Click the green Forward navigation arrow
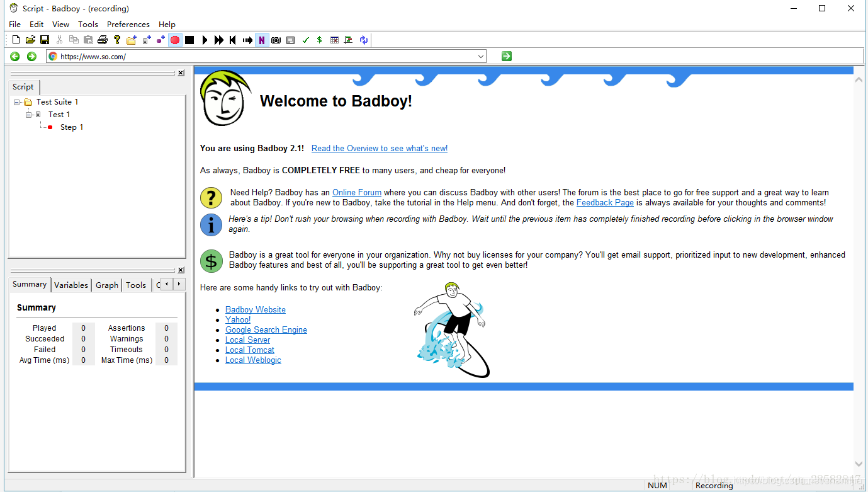The height and width of the screenshot is (492, 868). pyautogui.click(x=31, y=56)
